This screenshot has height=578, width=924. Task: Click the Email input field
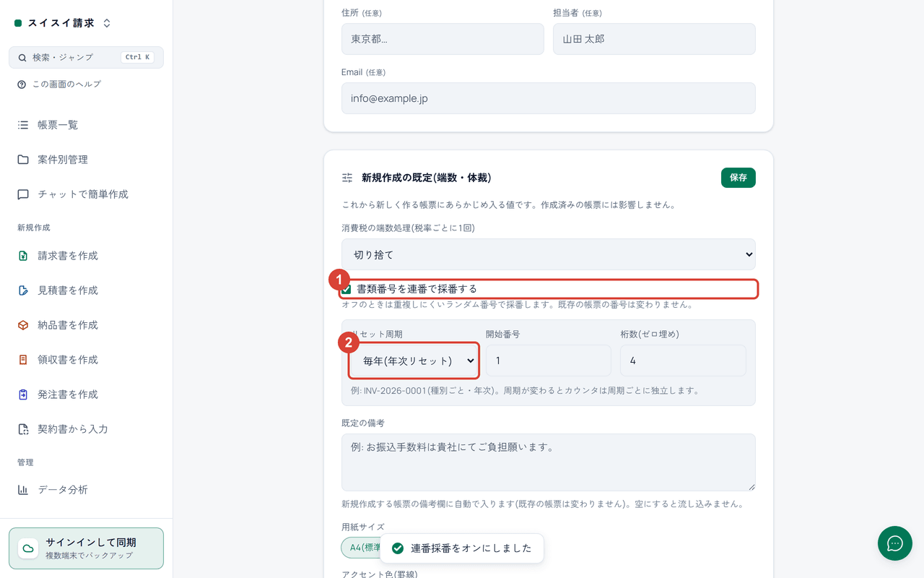click(x=549, y=98)
